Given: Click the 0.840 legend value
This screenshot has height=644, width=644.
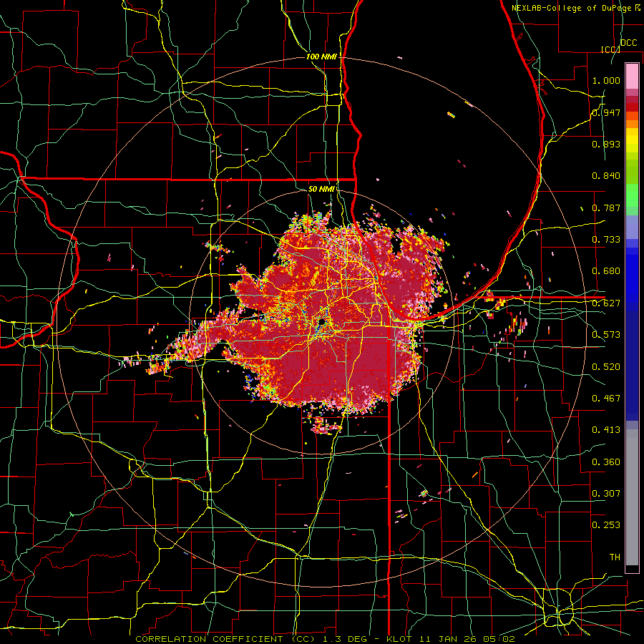Looking at the screenshot, I should point(606,176).
